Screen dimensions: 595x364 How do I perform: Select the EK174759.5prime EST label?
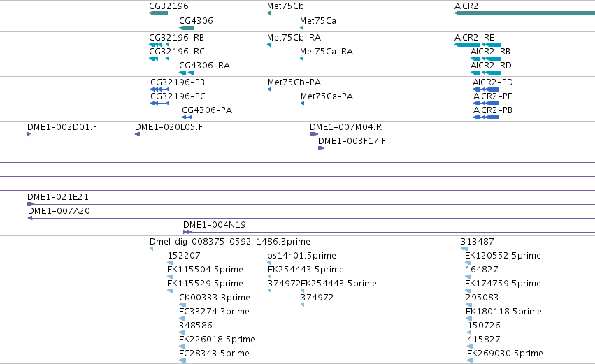click(x=503, y=284)
